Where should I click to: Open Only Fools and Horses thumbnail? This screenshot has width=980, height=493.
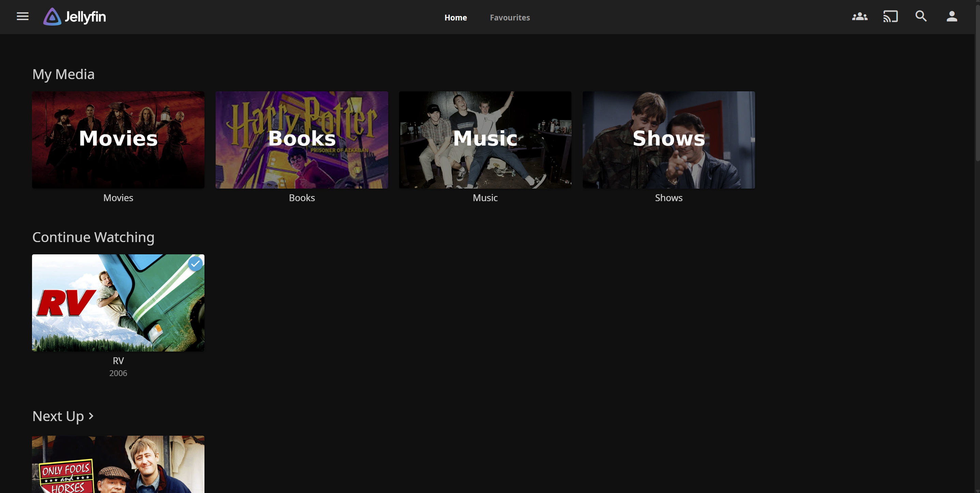pos(118,464)
